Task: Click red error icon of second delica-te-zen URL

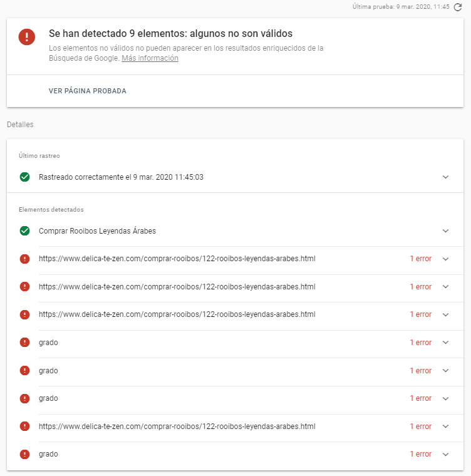Action: click(x=24, y=287)
